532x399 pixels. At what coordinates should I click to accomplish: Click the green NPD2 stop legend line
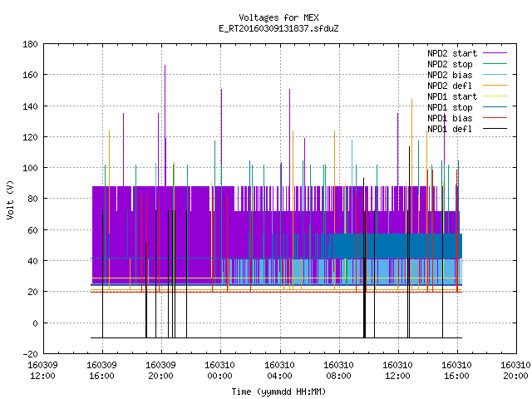495,64
